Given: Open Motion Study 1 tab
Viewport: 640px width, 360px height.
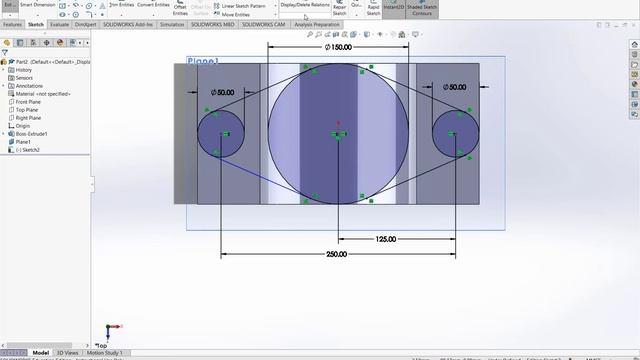Looking at the screenshot, I should (104, 353).
